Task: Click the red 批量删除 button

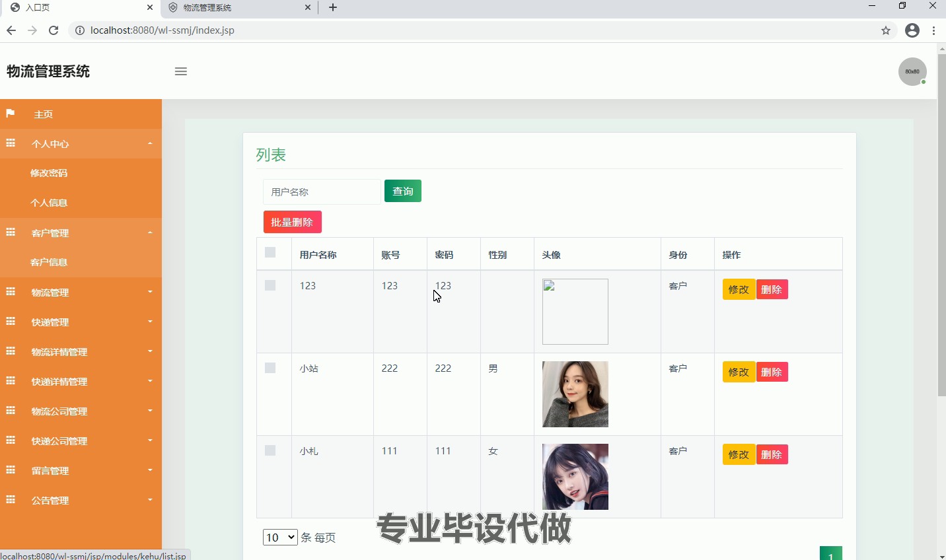Action: tap(293, 222)
